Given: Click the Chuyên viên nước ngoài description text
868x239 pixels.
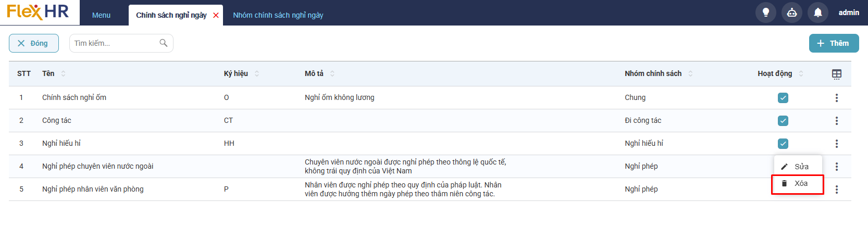Looking at the screenshot, I should click(405, 166).
